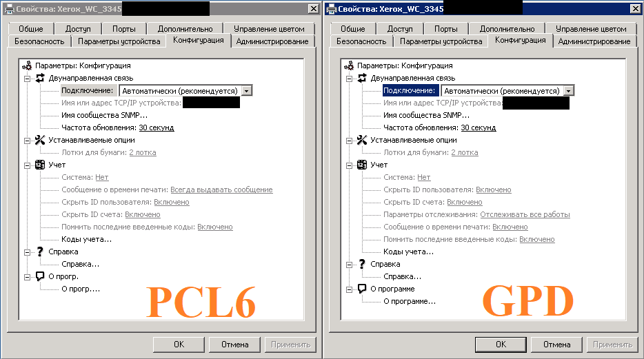
Task: Select О прогр.… item in PCL6 window
Action: tap(81, 289)
